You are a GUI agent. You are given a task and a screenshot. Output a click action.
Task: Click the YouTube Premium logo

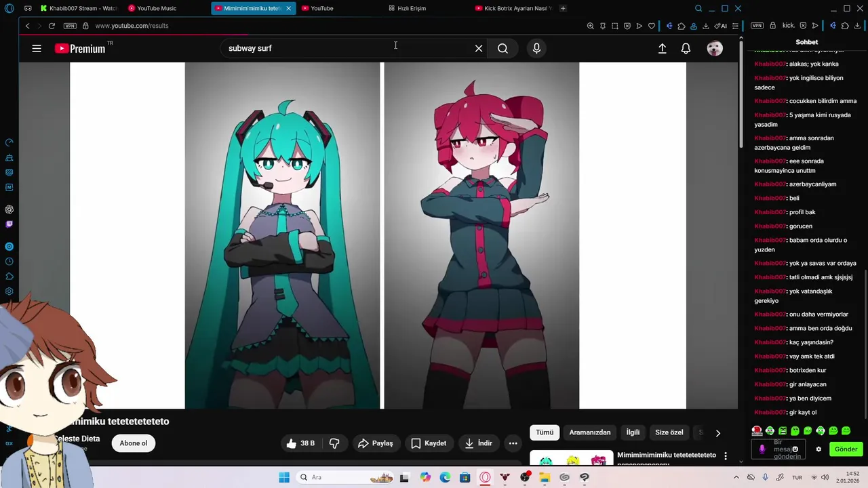coord(80,48)
